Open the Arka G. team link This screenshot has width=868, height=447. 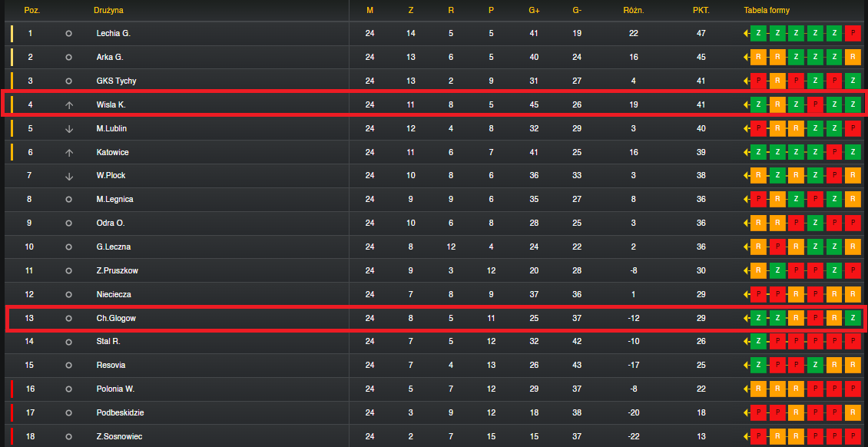click(110, 57)
